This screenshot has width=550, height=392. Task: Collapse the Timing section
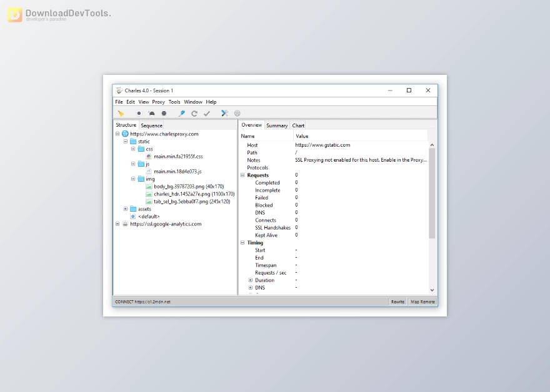(242, 242)
